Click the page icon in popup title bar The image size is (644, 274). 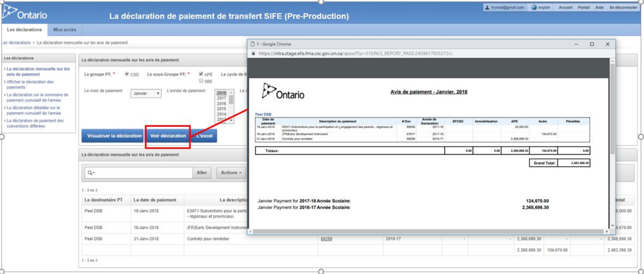pos(252,44)
